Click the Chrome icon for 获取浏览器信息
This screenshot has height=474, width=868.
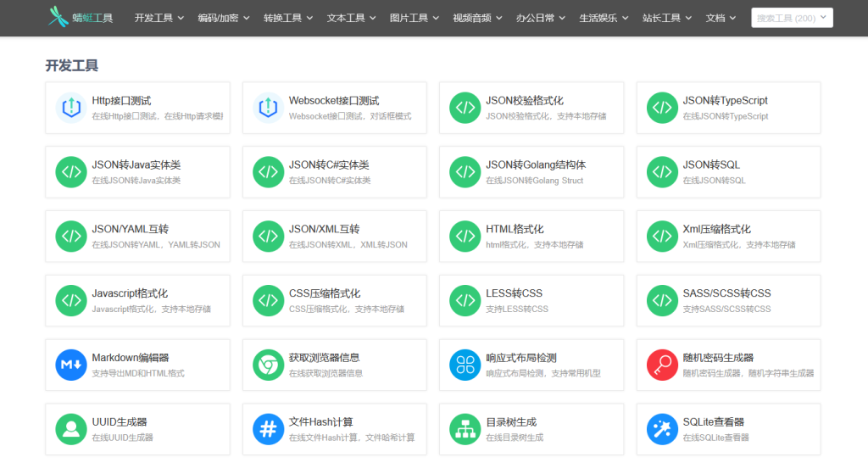tap(268, 365)
